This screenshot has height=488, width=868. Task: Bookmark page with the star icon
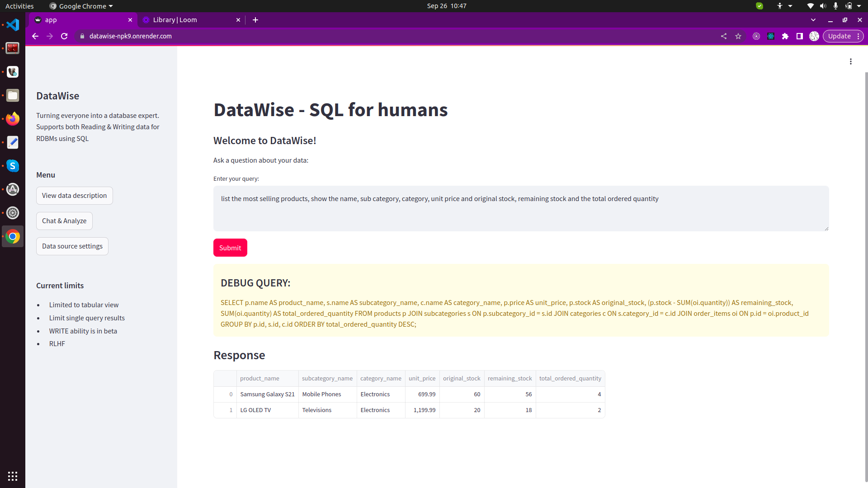[x=738, y=36]
